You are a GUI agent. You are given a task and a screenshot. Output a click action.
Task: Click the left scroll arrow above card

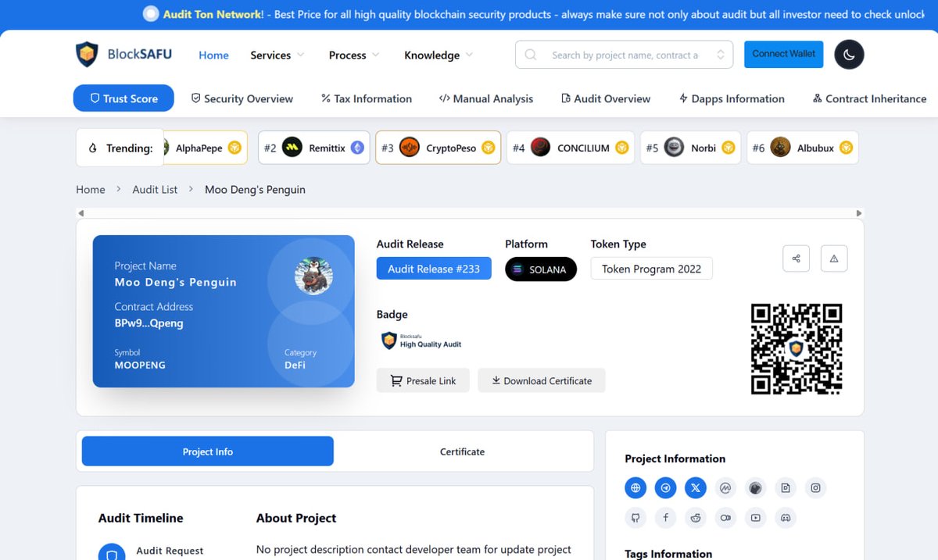(81, 213)
